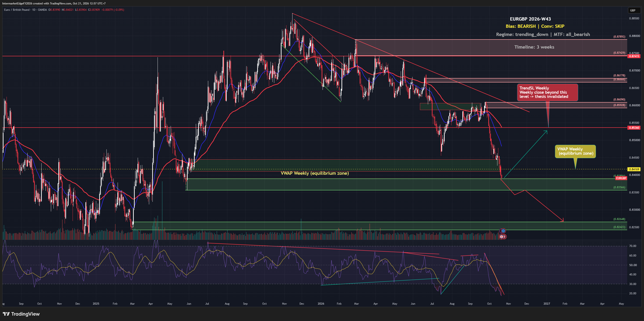Image resolution: width=644 pixels, height=321 pixels.
Task: Open the GBP currency selector
Action: 634,10
